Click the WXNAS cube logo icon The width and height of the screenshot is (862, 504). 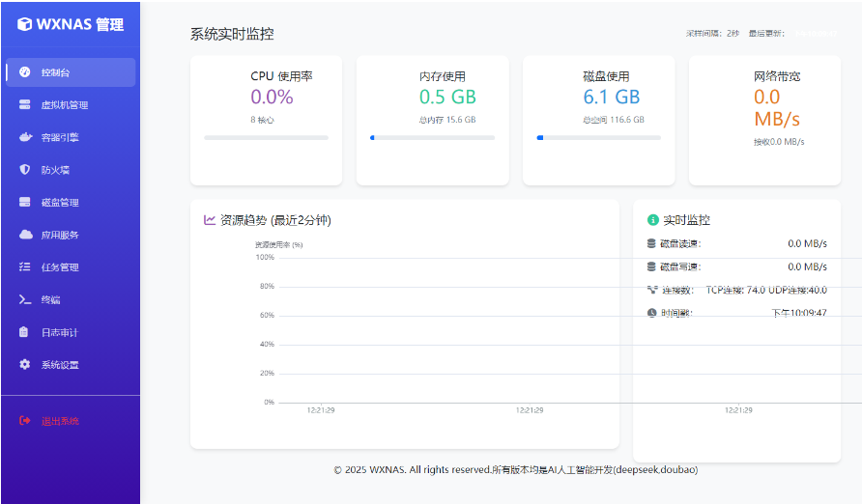24,24
